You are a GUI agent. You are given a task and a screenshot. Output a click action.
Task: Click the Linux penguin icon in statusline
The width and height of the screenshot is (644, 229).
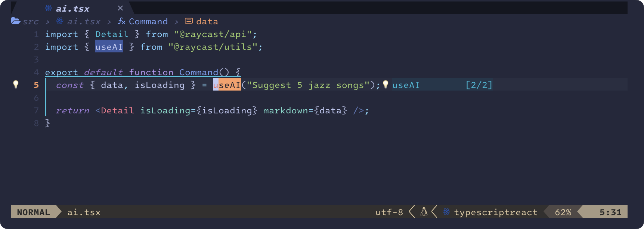[x=424, y=212]
